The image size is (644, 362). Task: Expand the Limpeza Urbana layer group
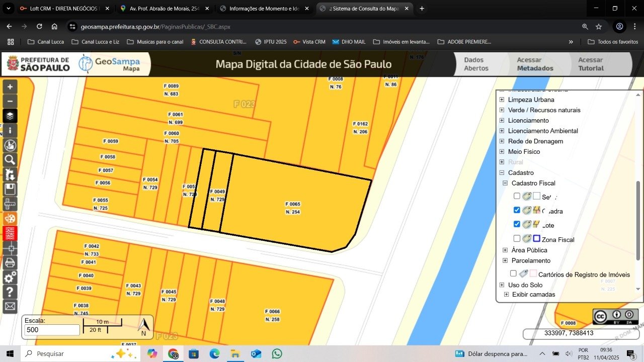(x=502, y=100)
